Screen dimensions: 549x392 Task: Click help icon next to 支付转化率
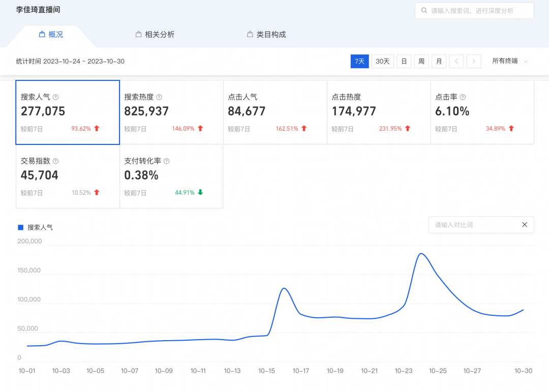[167, 161]
